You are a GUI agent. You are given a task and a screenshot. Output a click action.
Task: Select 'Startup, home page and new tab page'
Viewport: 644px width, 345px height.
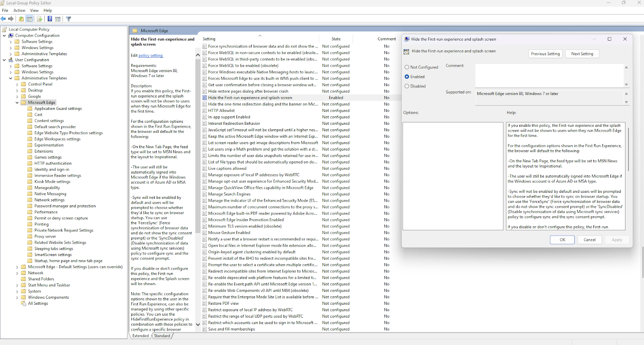tap(68, 261)
